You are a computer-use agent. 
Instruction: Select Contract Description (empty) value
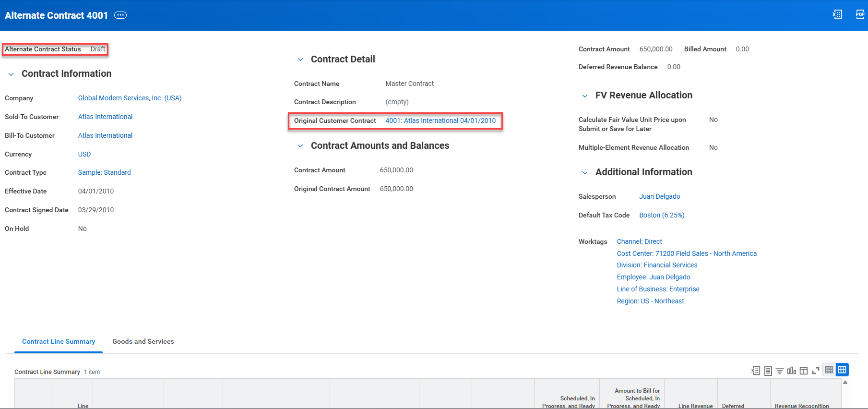397,102
